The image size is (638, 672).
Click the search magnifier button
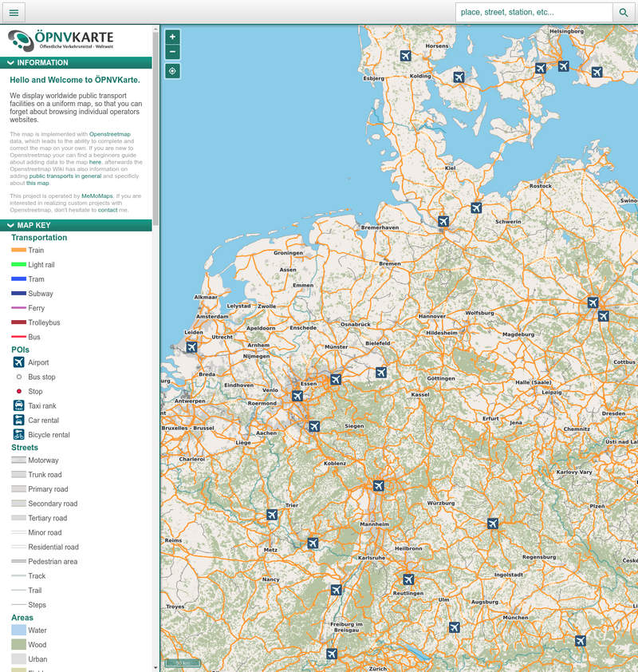pyautogui.click(x=624, y=12)
